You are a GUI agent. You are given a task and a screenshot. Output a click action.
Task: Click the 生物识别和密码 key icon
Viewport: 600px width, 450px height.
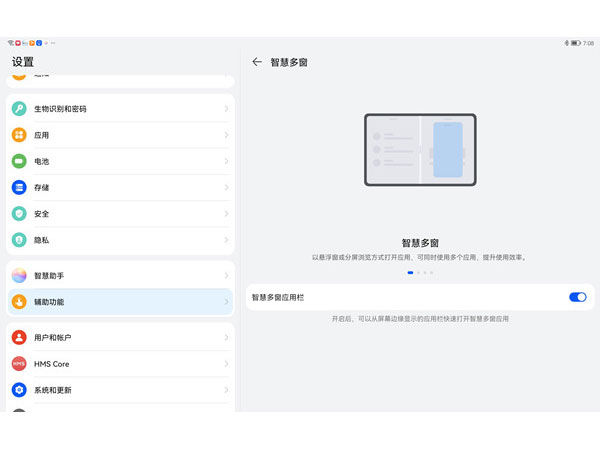point(19,109)
